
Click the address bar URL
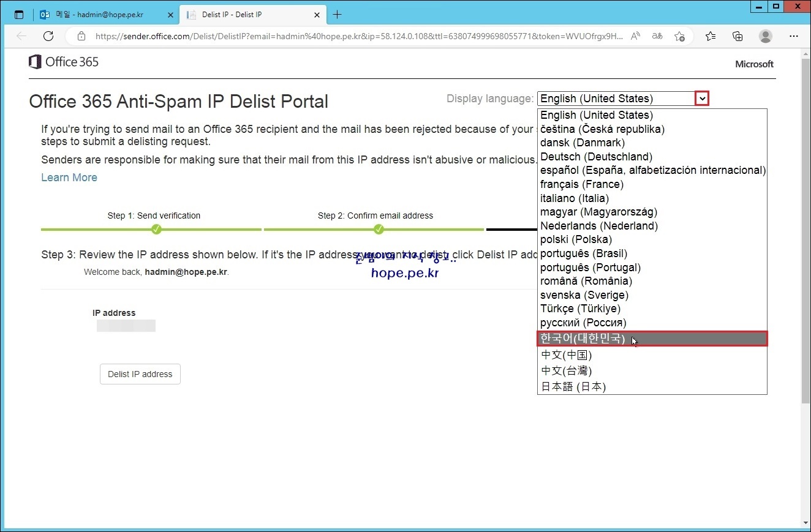[359, 36]
